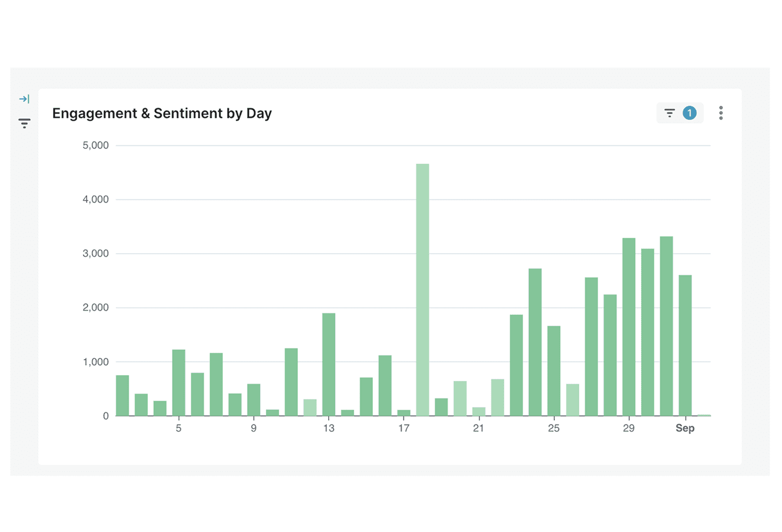This screenshot has height=532, width=782.
Task: Open the filters icon in the left sidebar
Action: [24, 123]
